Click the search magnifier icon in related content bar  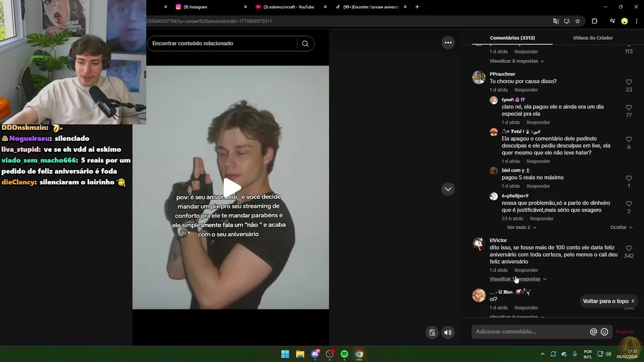coord(305,44)
